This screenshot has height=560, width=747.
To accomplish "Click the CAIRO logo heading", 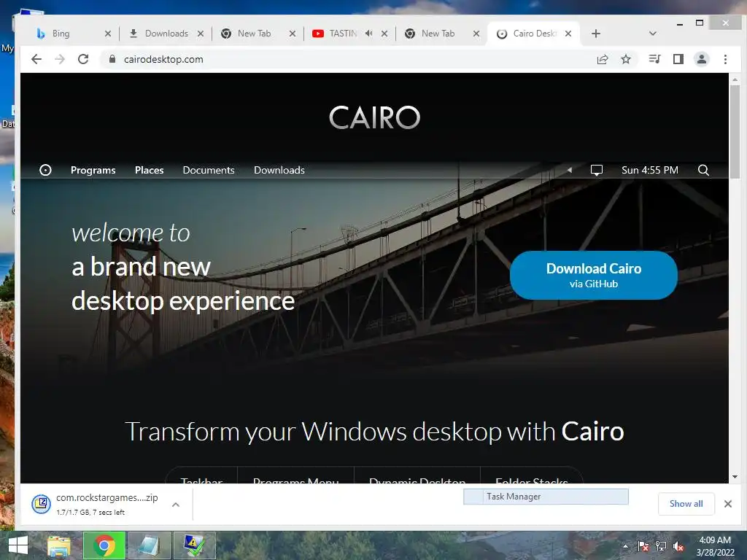I will 374,117.
